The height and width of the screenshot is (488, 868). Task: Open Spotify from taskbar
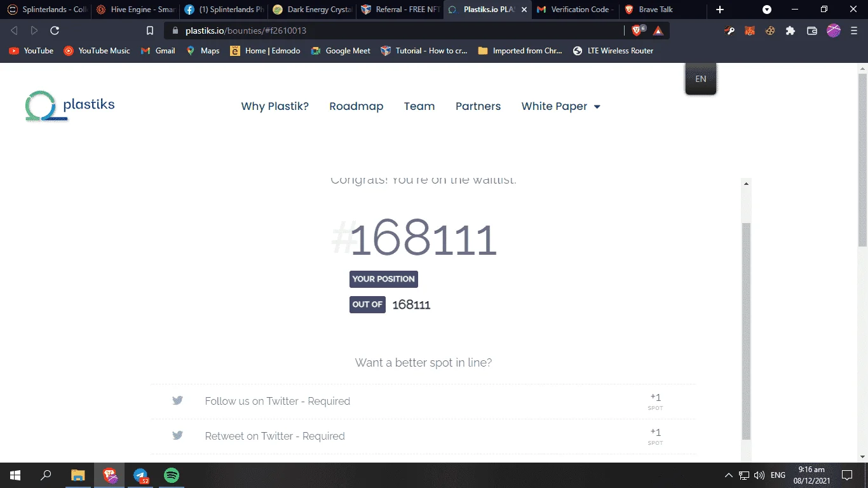(x=172, y=475)
